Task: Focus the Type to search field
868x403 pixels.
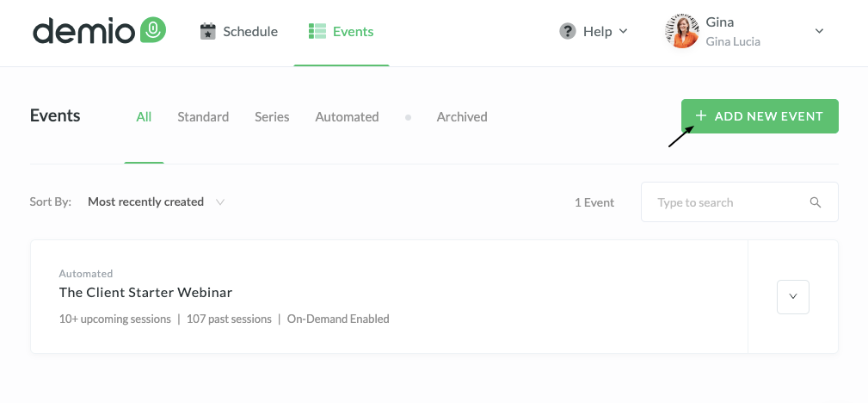Action: click(x=727, y=202)
